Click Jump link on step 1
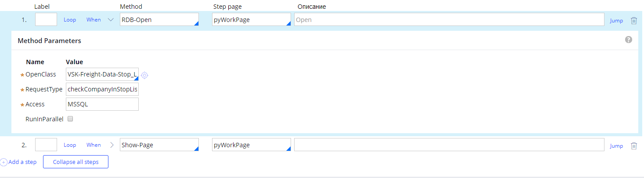Screen dimensions: 644x178 point(616,21)
